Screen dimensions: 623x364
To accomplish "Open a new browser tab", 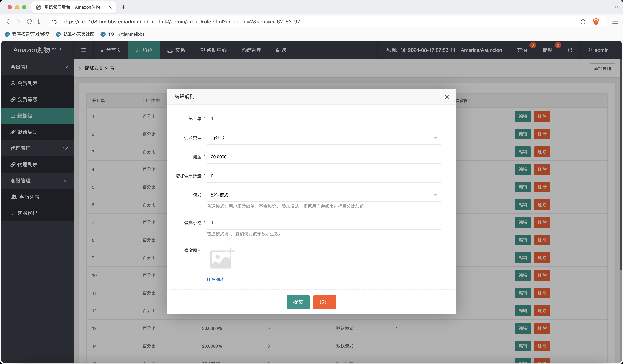I will click(x=124, y=7).
